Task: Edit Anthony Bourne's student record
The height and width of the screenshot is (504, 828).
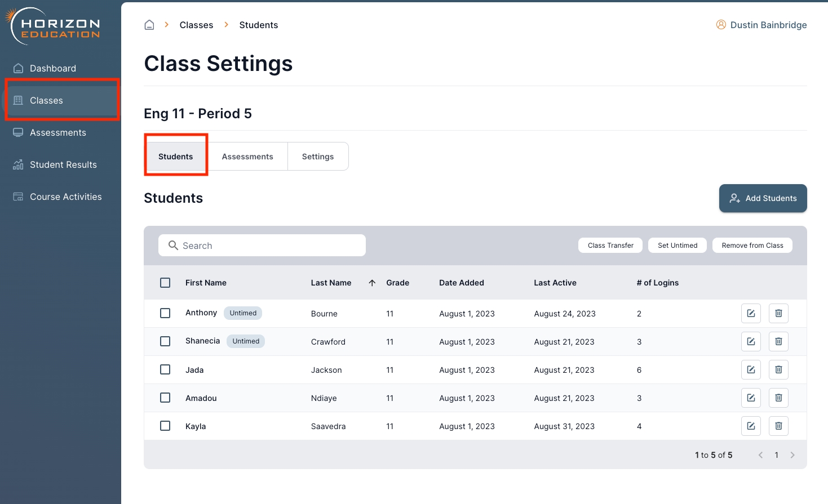Action: click(751, 314)
